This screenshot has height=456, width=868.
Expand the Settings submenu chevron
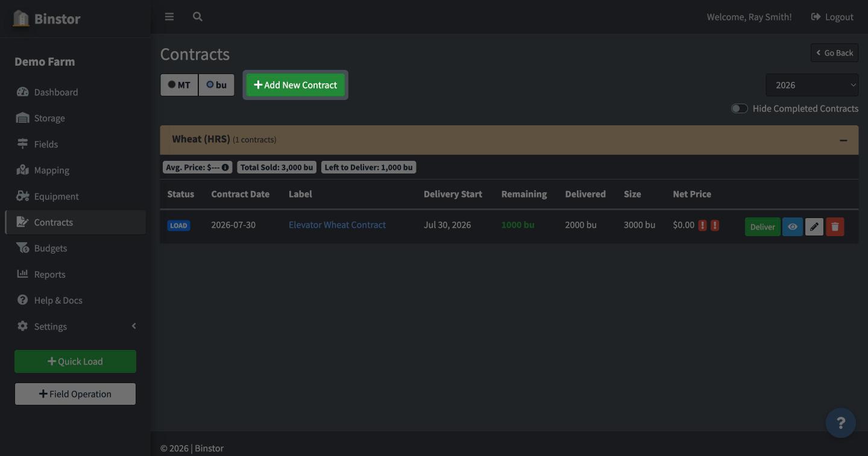click(x=134, y=326)
